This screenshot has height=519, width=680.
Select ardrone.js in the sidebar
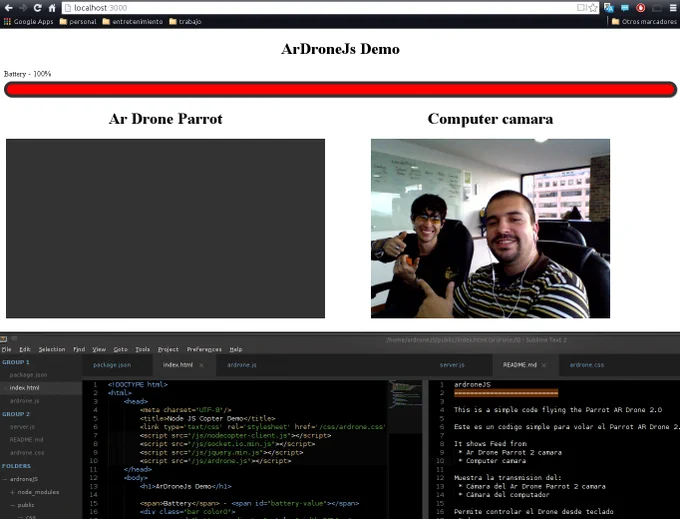point(24,401)
